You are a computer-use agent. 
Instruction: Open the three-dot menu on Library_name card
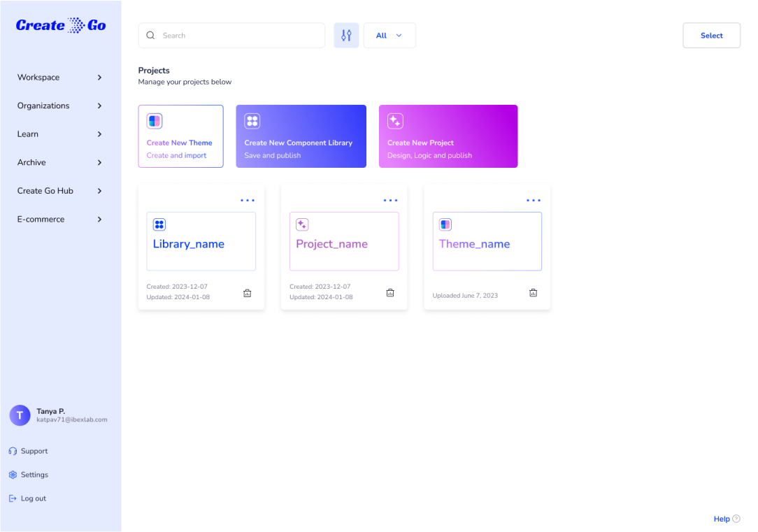(x=247, y=200)
